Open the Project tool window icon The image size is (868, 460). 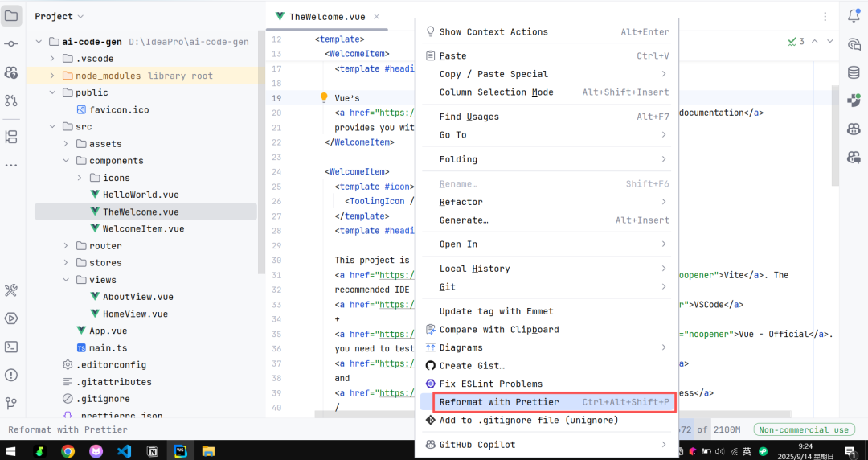pos(11,16)
